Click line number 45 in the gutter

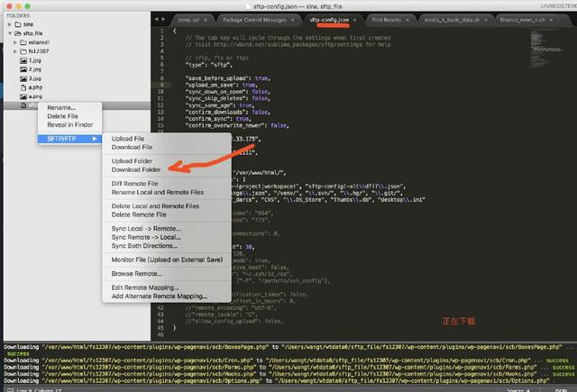[160, 328]
